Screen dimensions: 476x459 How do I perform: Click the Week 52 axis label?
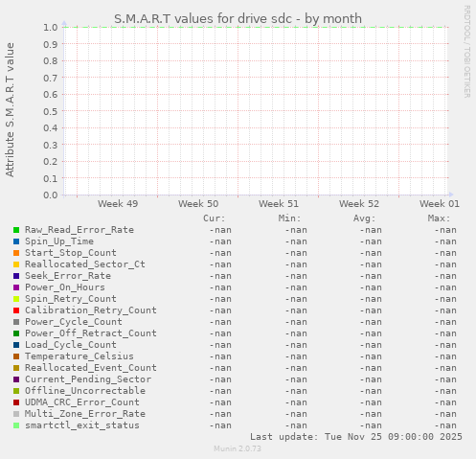point(359,204)
